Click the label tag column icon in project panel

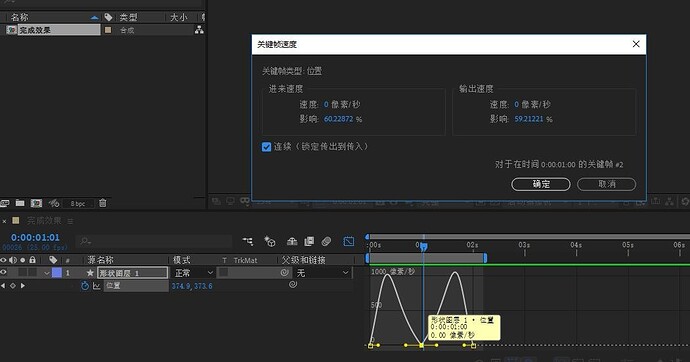108,17
